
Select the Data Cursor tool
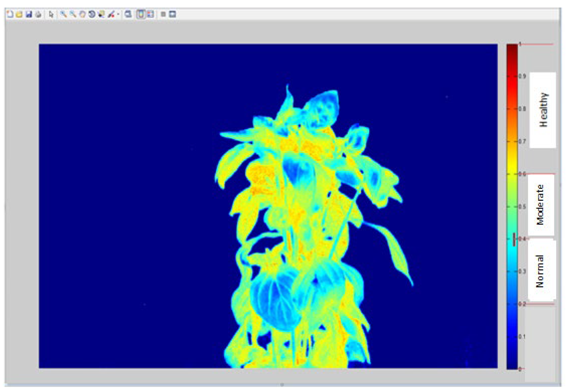tap(101, 14)
